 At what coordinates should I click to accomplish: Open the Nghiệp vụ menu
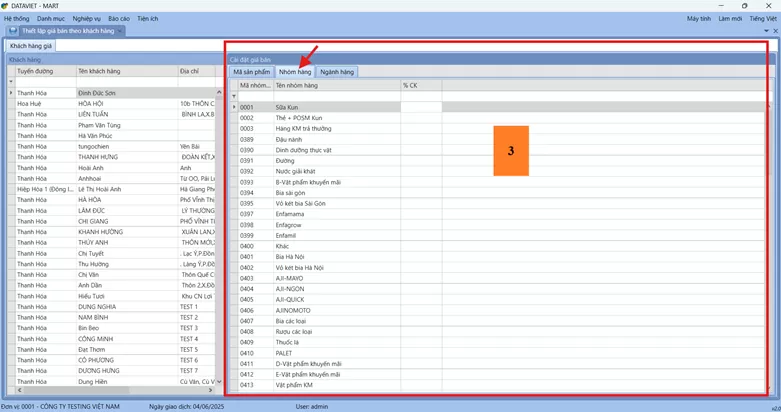pyautogui.click(x=87, y=18)
